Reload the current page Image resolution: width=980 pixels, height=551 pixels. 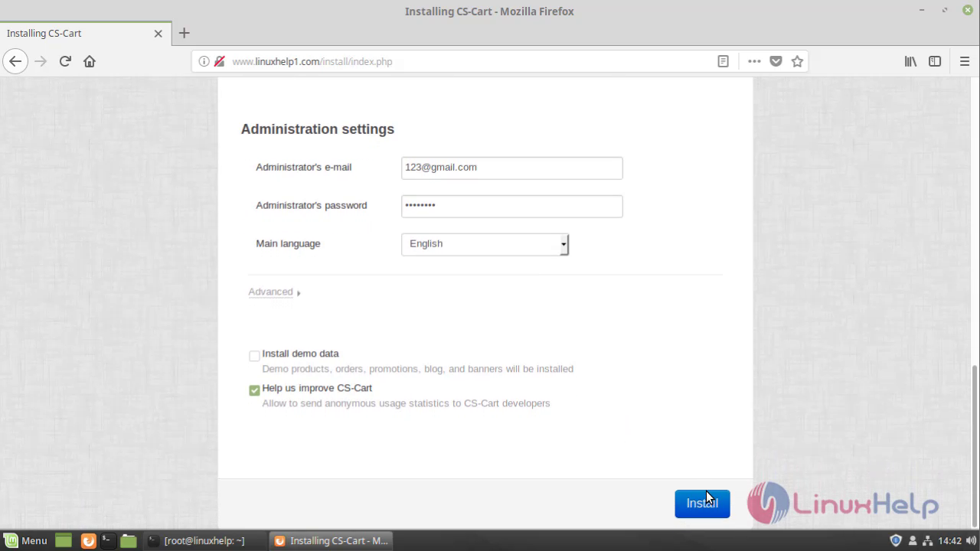(65, 61)
